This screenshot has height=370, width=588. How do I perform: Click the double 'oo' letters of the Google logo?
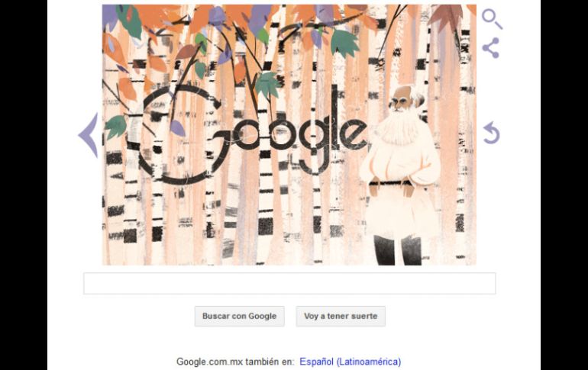[260, 134]
